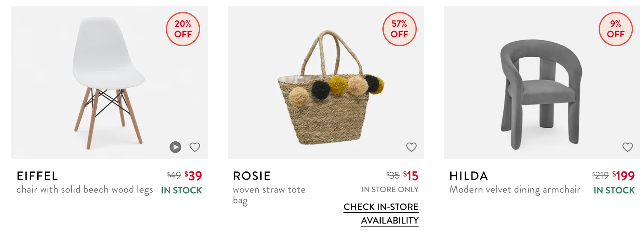
Task: Click 'Modern velvet dining armchair' description
Action: pyautogui.click(x=515, y=190)
